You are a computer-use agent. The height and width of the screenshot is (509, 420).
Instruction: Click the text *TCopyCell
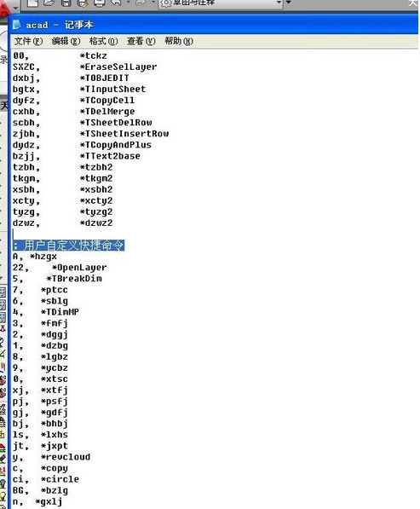[107, 101]
